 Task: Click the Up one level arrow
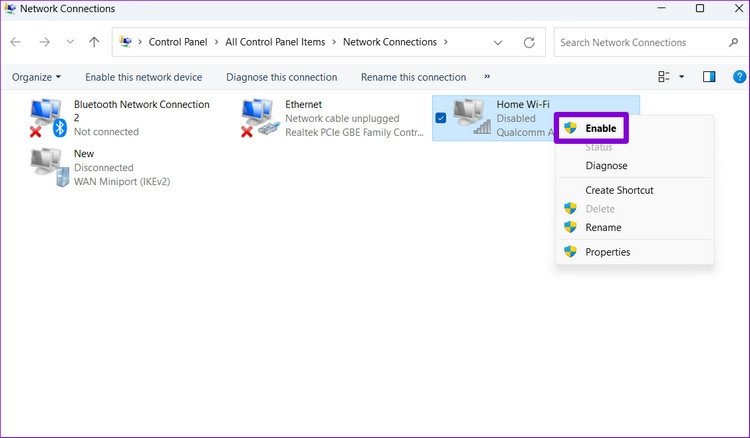pyautogui.click(x=94, y=42)
